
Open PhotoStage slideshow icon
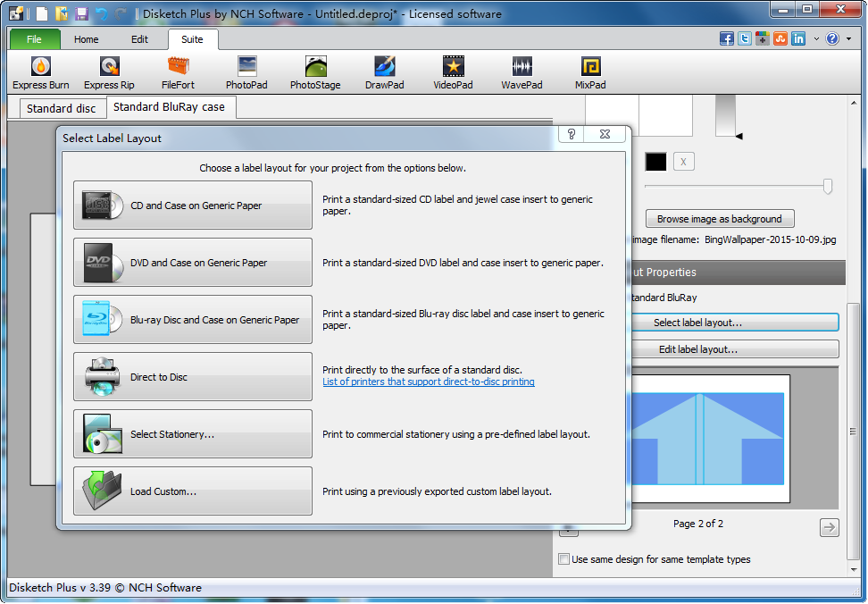pos(315,71)
